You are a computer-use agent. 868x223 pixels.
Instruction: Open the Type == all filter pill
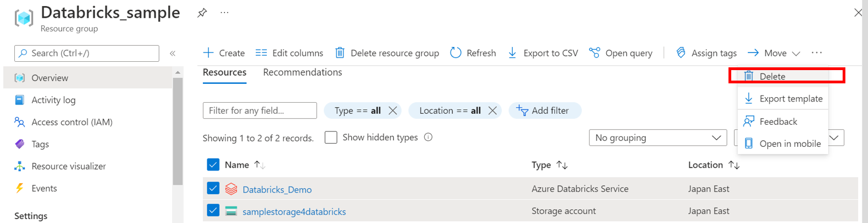coord(357,110)
